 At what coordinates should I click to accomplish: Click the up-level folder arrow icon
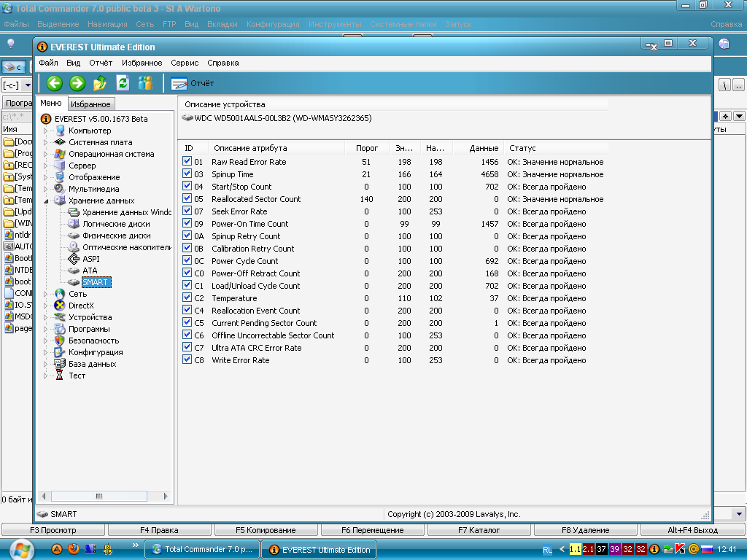click(100, 83)
